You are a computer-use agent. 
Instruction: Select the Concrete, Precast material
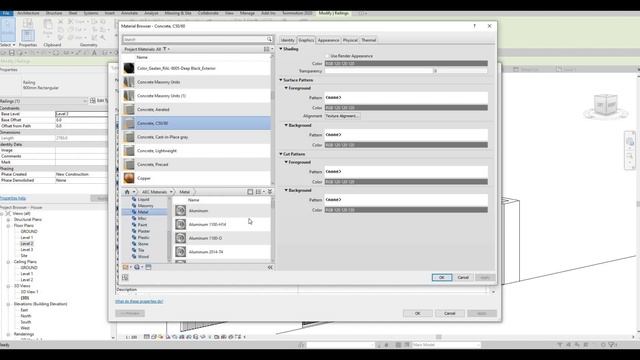(x=196, y=164)
